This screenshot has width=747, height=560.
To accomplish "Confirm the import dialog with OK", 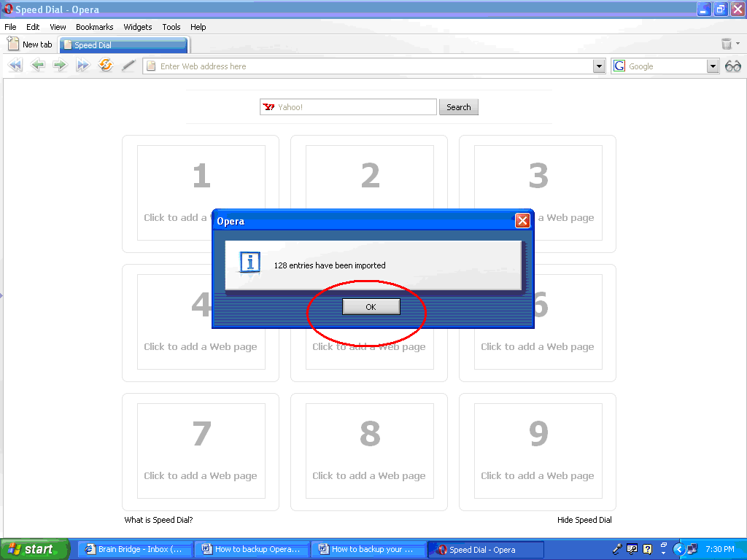I will (371, 307).
